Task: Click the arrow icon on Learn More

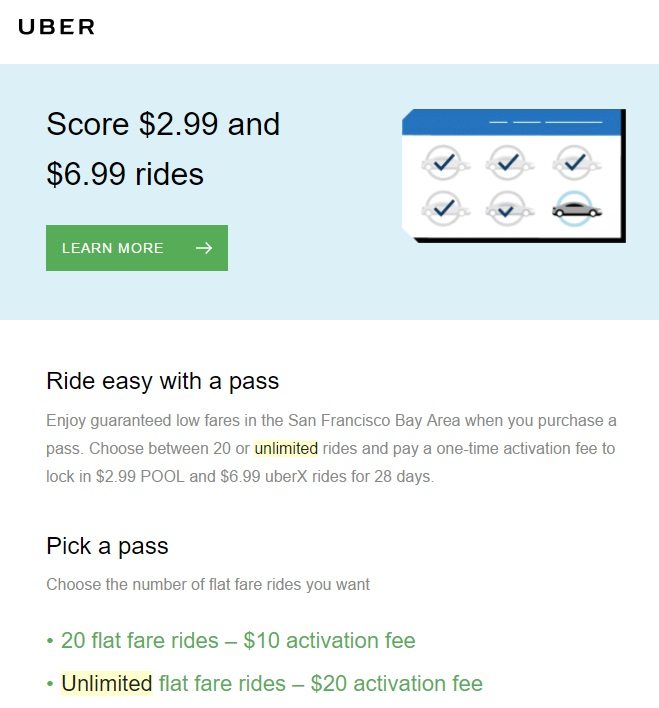Action: coord(204,248)
